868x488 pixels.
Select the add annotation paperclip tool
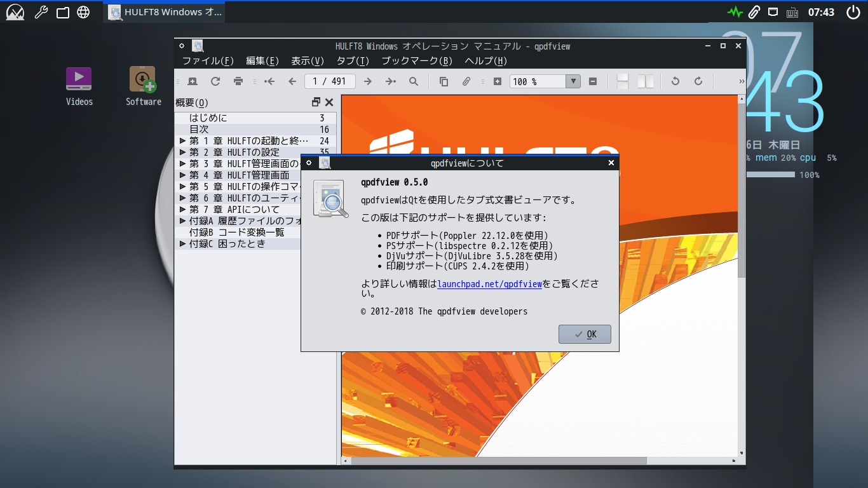click(x=466, y=81)
